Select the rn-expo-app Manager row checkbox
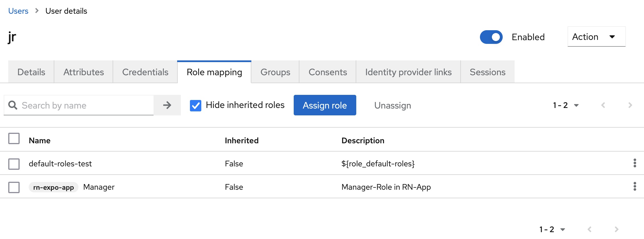Image resolution: width=644 pixels, height=239 pixels. coord(14,187)
